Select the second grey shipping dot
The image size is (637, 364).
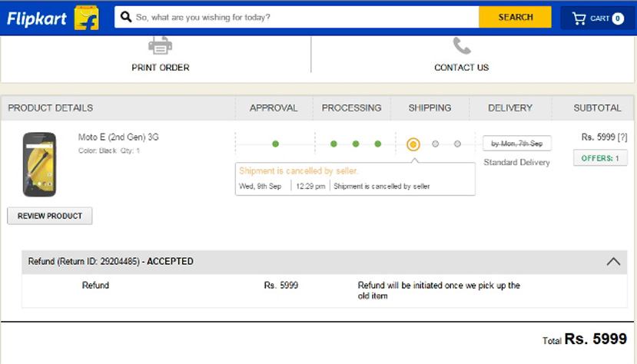coord(457,144)
